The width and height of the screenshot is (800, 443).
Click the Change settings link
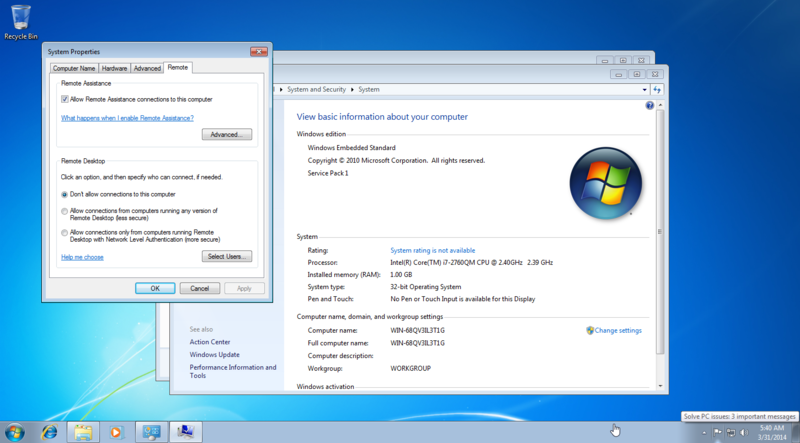618,330
